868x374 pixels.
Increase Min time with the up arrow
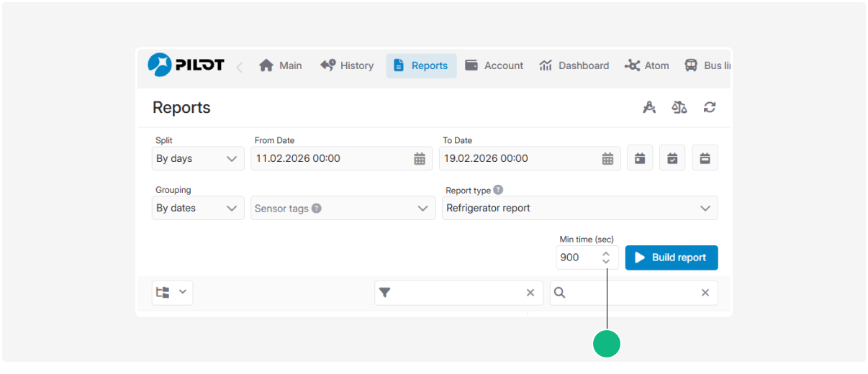[x=606, y=253]
